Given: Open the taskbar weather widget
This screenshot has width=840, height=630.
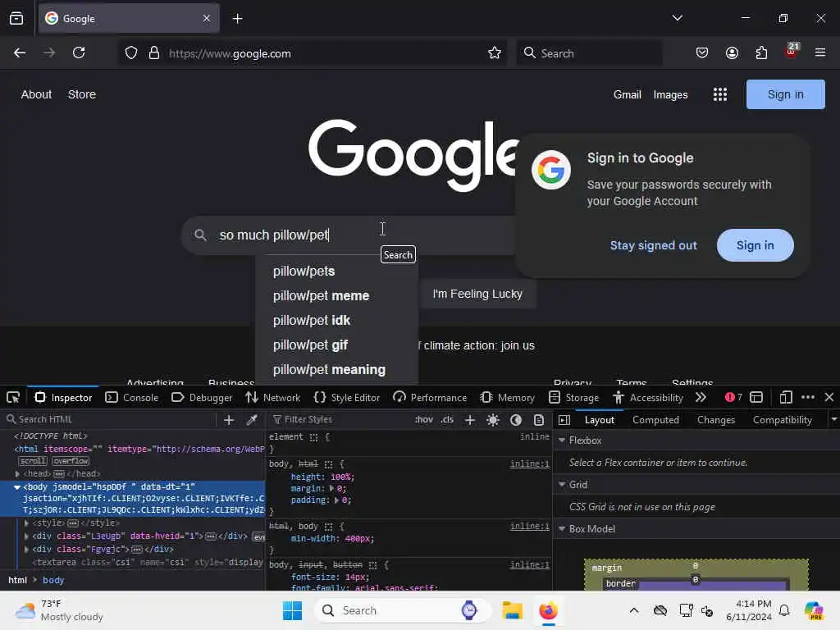Looking at the screenshot, I should tap(59, 610).
